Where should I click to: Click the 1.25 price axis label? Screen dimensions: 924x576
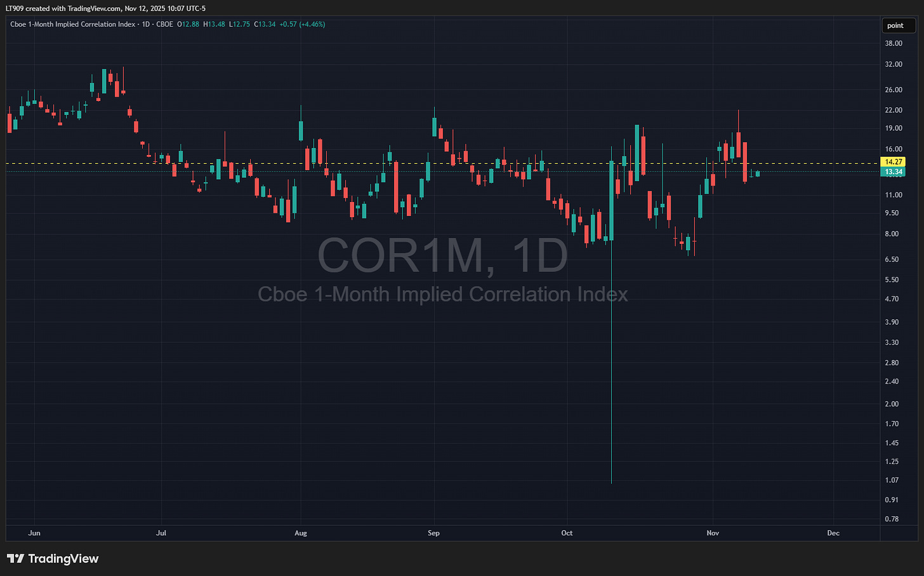click(892, 462)
